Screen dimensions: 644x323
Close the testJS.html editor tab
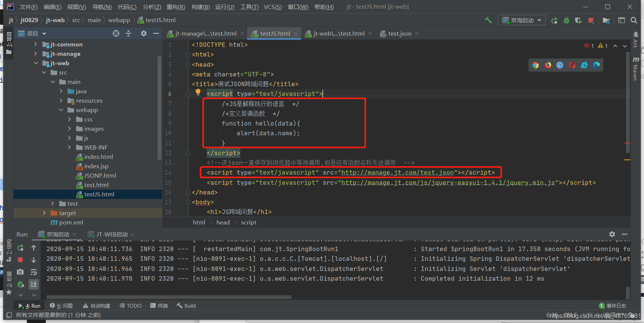295,33
